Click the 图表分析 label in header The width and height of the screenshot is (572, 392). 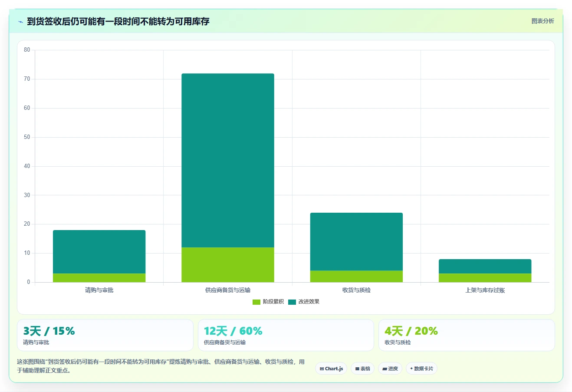(542, 21)
